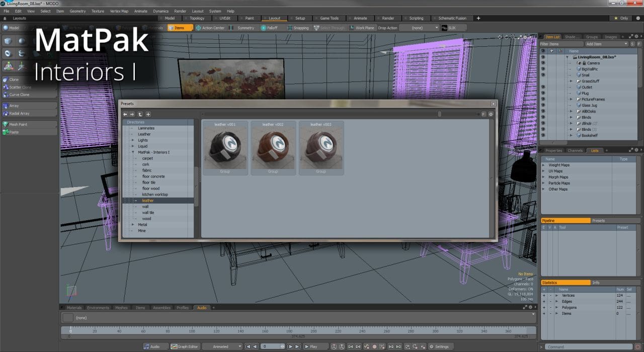Collapse the LivingRoom_08.lxo scene tree
The height and width of the screenshot is (352, 644).
568,57
